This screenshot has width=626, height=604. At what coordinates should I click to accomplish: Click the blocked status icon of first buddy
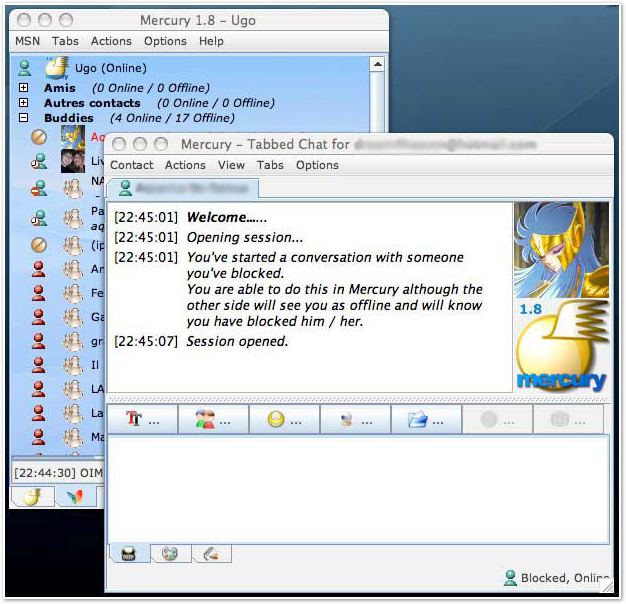(x=39, y=137)
